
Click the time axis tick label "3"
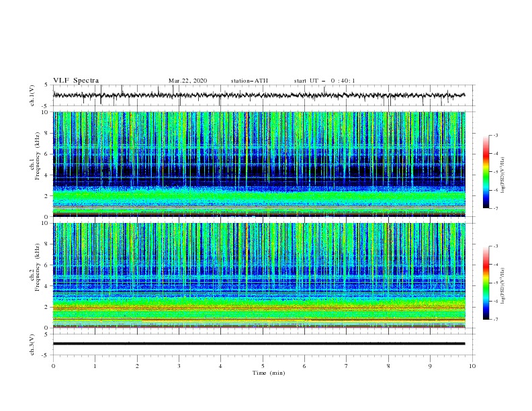[x=179, y=366]
